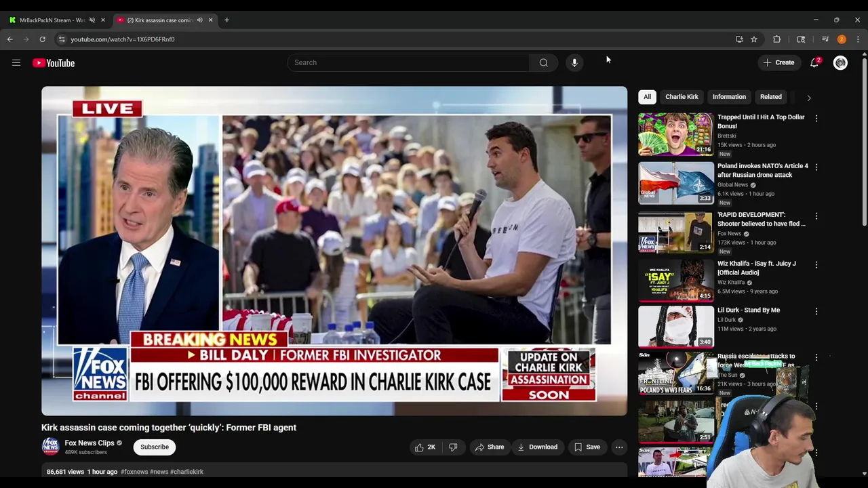The image size is (868, 488).
Task: Click the '86,681 views 1 hour ago' text
Action: [x=82, y=472]
